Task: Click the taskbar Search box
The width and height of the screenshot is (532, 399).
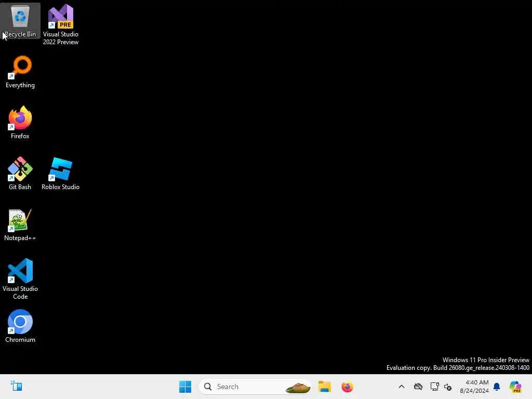Action: click(x=255, y=387)
